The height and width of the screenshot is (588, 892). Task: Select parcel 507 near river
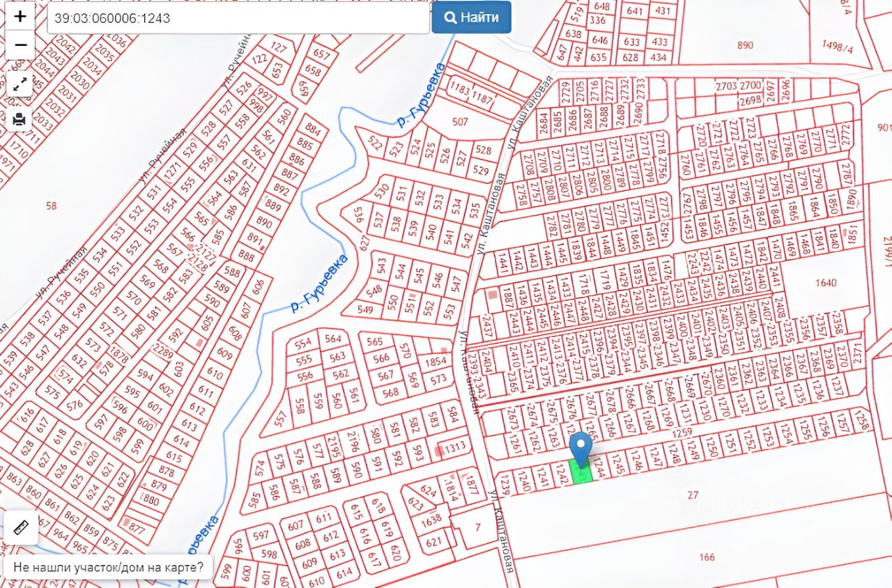click(460, 122)
